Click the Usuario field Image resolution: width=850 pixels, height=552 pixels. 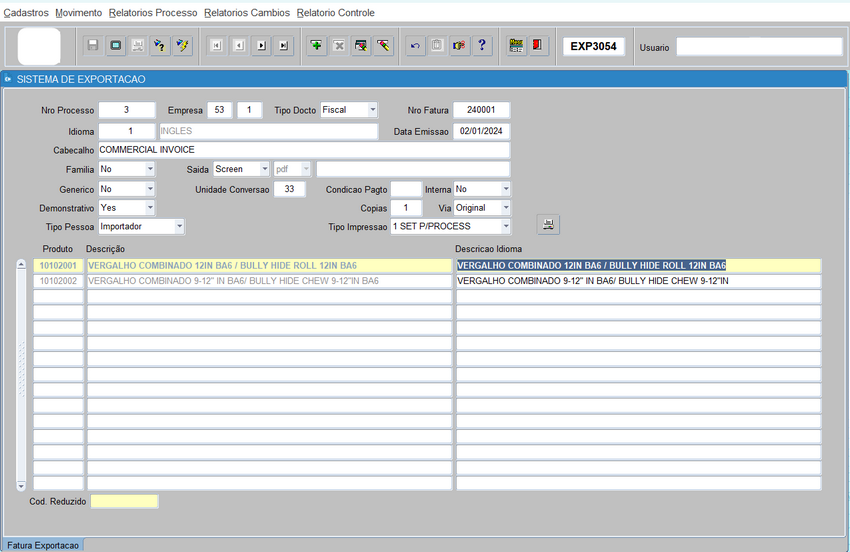pos(759,47)
